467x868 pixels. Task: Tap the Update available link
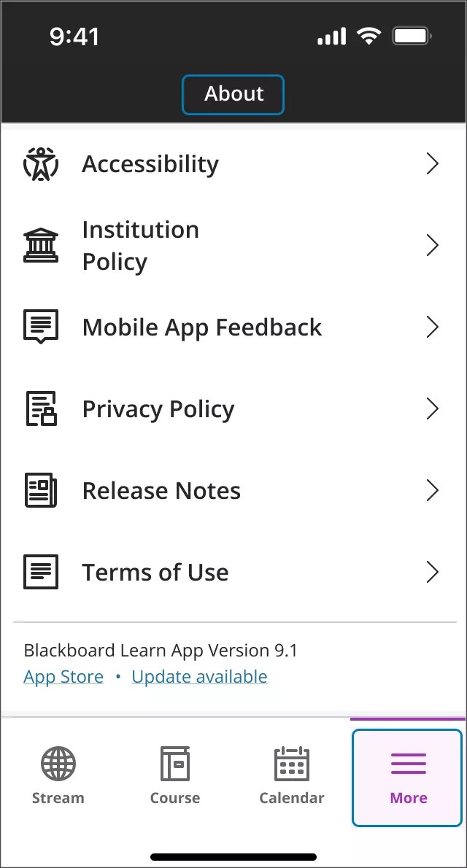[199, 676]
